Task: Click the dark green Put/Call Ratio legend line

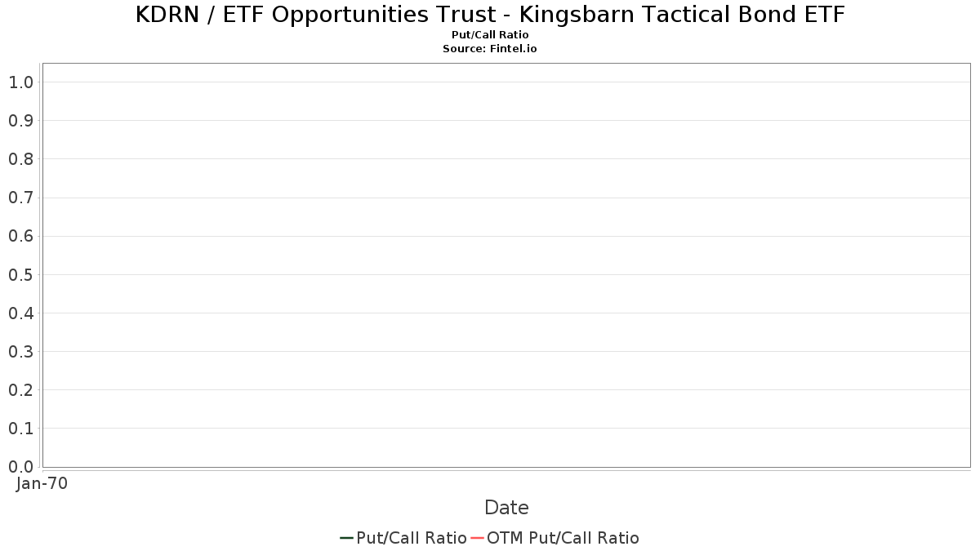Action: coord(346,538)
